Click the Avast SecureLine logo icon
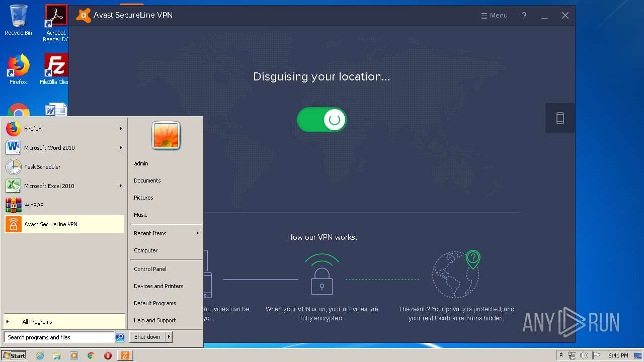Image resolution: width=644 pixels, height=362 pixels. pyautogui.click(x=84, y=16)
